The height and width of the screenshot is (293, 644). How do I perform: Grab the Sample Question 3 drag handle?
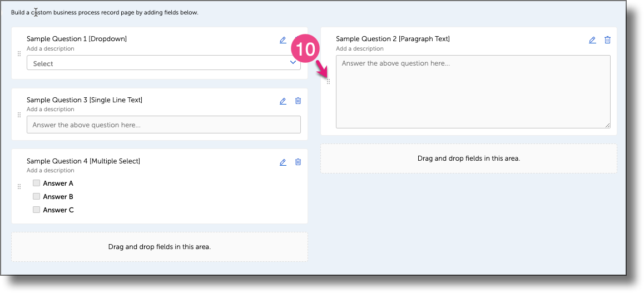click(19, 115)
